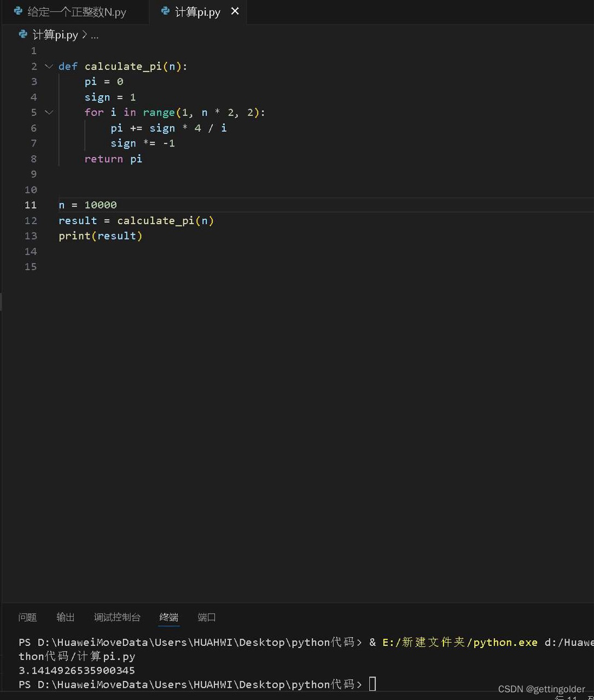
Task: Collapse the for loop fold arrow
Action: [x=49, y=112]
